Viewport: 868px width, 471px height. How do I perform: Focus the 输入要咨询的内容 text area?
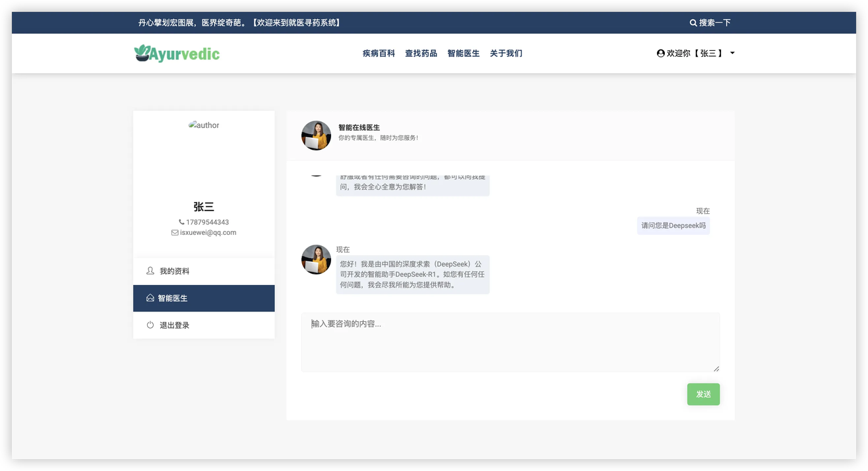tap(510, 342)
